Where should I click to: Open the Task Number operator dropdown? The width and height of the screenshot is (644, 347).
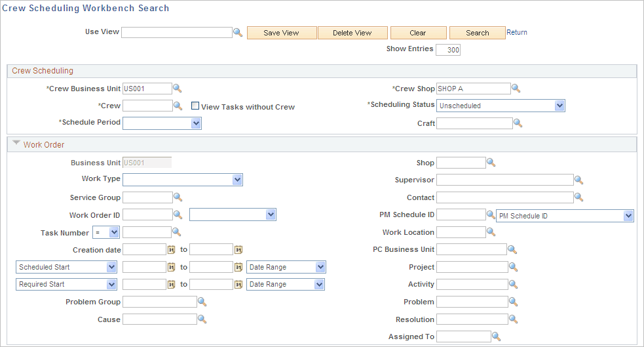[x=106, y=232]
